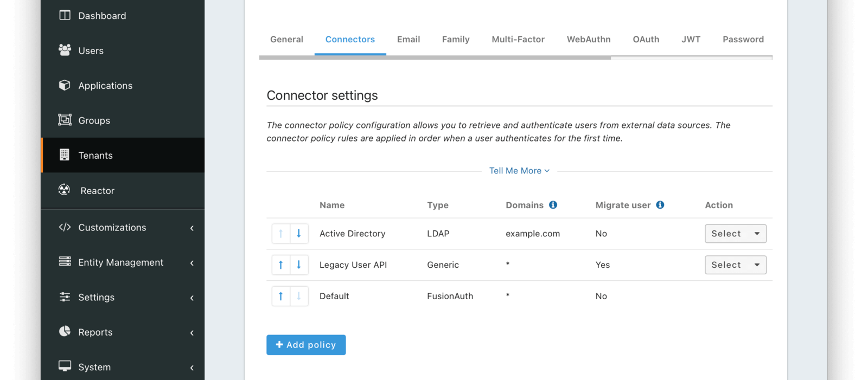Switch to the OAuth tab
868x380 pixels.
click(646, 39)
